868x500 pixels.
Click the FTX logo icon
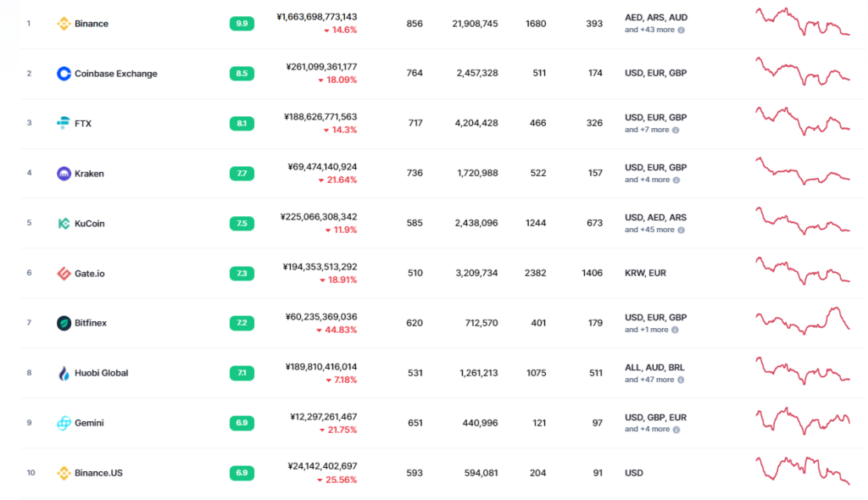pos(64,123)
